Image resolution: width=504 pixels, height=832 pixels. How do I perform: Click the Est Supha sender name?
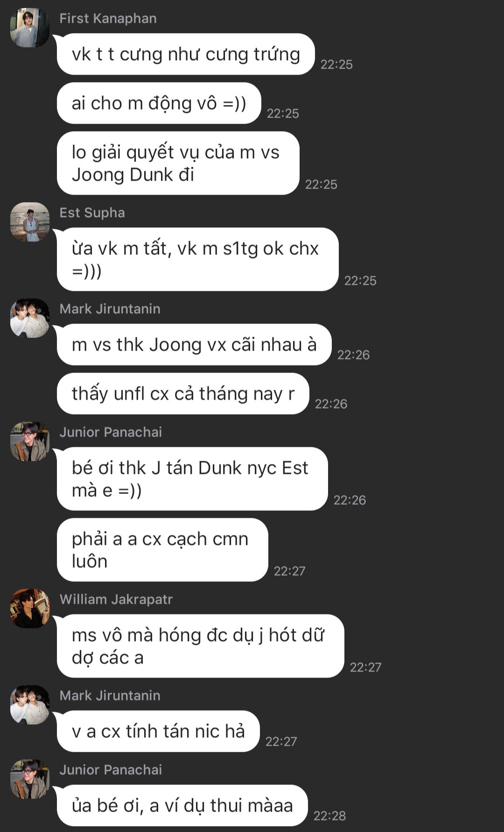coord(92,212)
